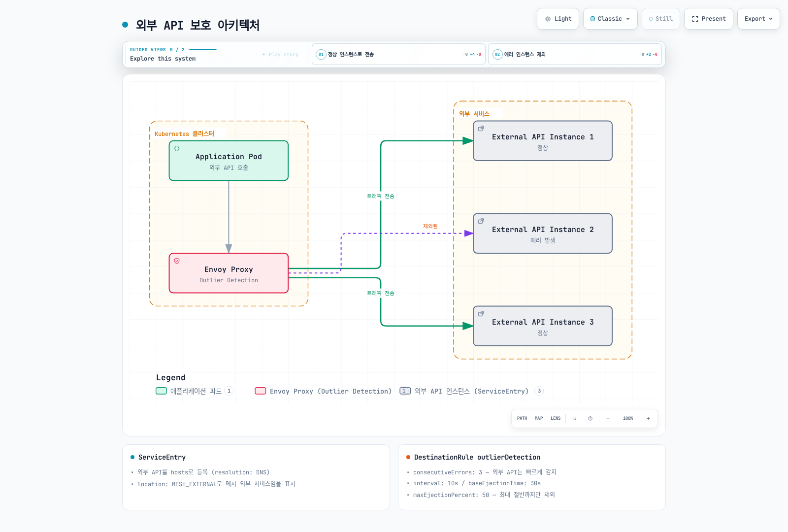788x532 pixels.
Task: Open the Classic style dropdown
Action: pos(610,19)
